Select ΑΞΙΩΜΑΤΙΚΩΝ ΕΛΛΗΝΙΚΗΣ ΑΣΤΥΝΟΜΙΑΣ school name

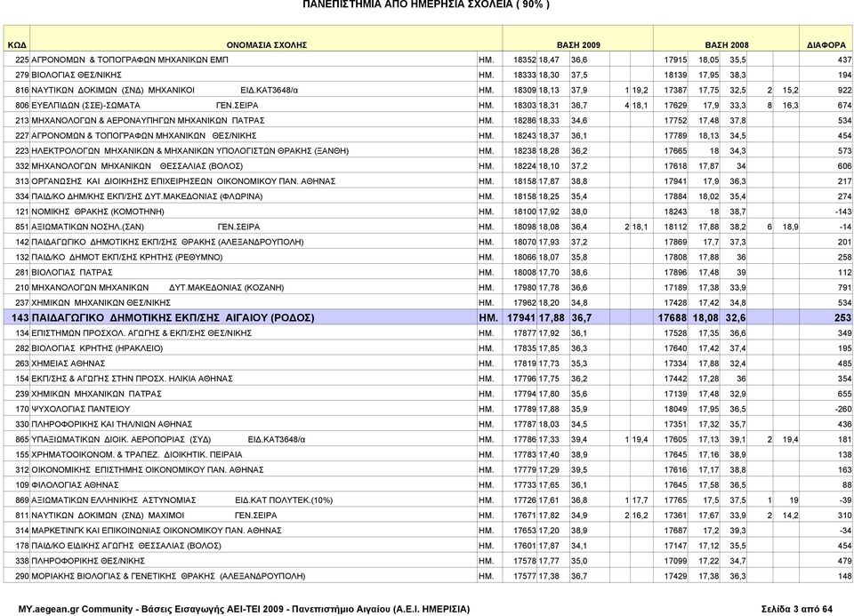tap(114, 501)
